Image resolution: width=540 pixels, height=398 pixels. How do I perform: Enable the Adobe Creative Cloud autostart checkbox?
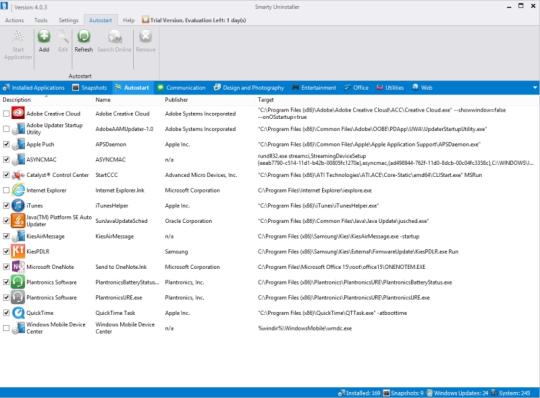pyautogui.click(x=6, y=113)
